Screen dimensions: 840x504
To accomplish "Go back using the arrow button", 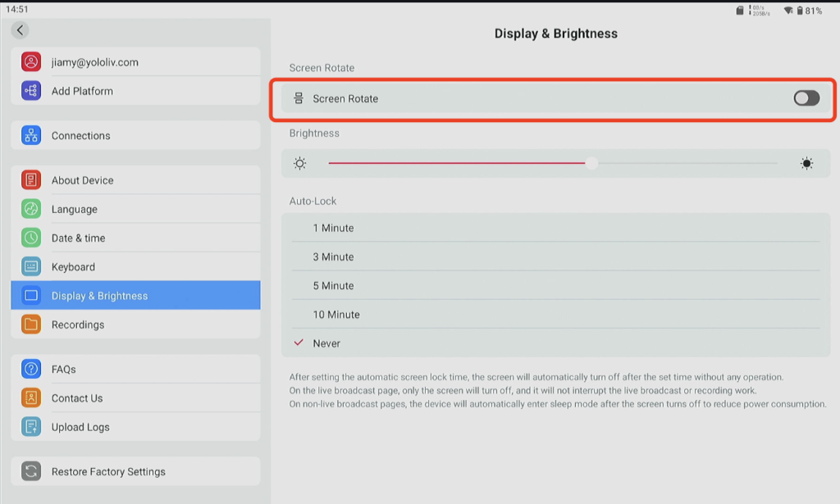I will pyautogui.click(x=20, y=30).
